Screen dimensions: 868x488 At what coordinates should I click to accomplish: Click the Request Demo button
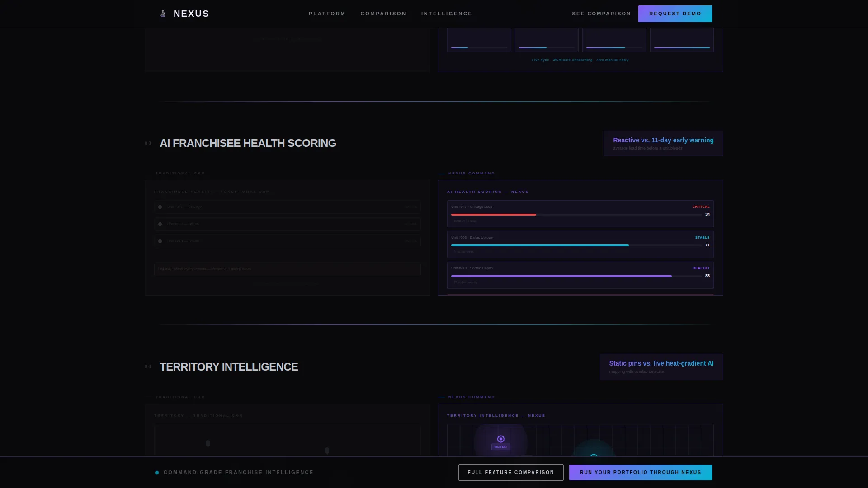(675, 14)
